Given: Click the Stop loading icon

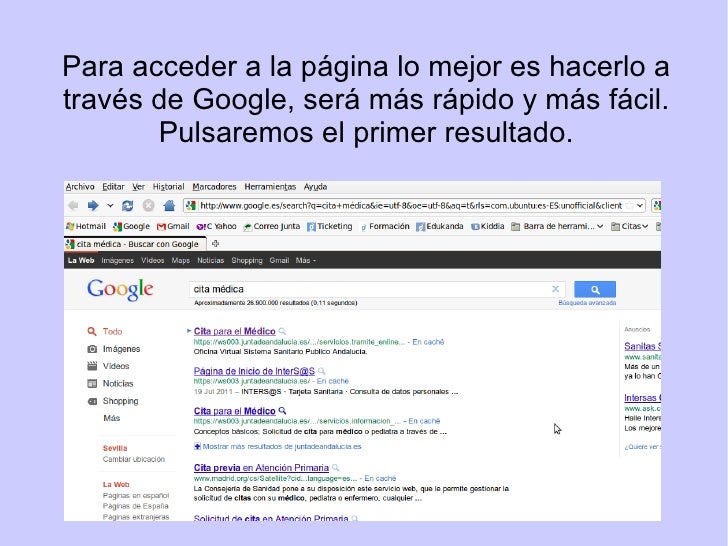Looking at the screenshot, I should (148, 205).
